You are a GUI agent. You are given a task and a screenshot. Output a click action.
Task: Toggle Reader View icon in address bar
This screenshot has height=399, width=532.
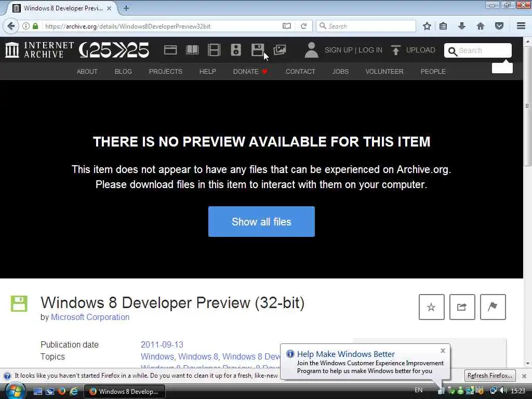(x=287, y=26)
